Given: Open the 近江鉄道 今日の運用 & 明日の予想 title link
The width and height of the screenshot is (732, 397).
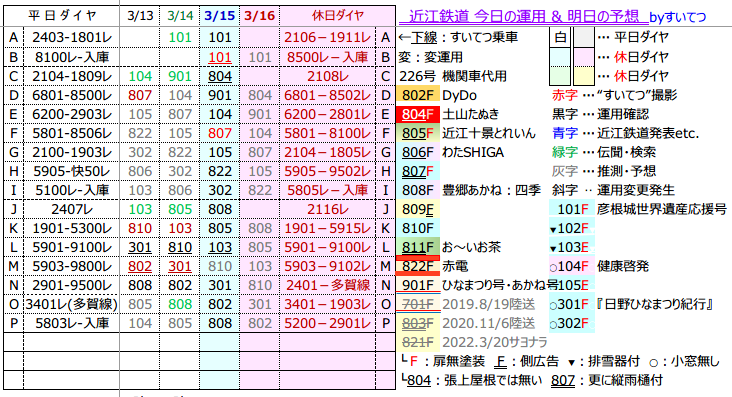Looking at the screenshot, I should click(x=523, y=16).
